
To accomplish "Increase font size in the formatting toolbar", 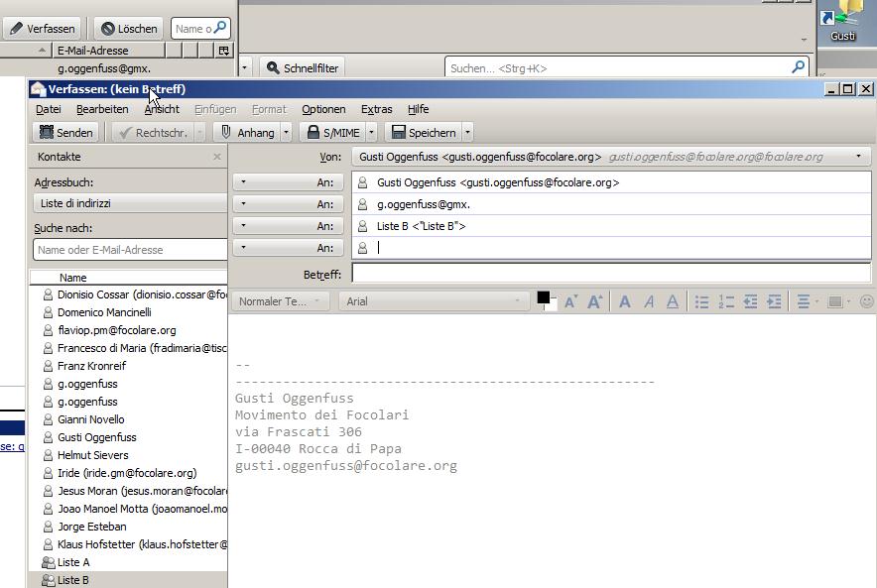I will pyautogui.click(x=594, y=301).
